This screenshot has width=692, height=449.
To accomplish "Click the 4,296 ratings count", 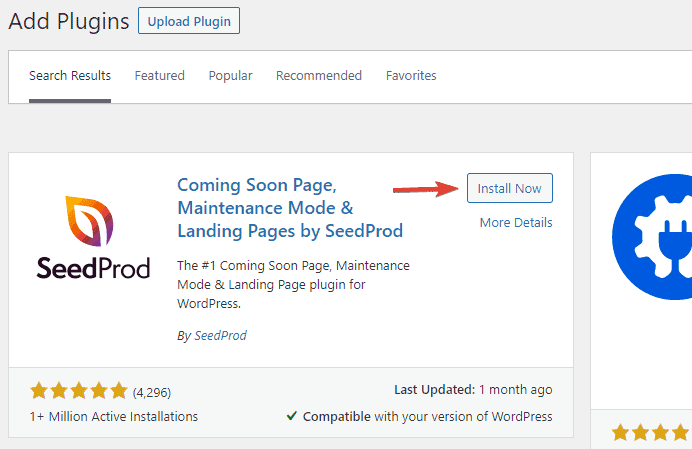I will [152, 392].
